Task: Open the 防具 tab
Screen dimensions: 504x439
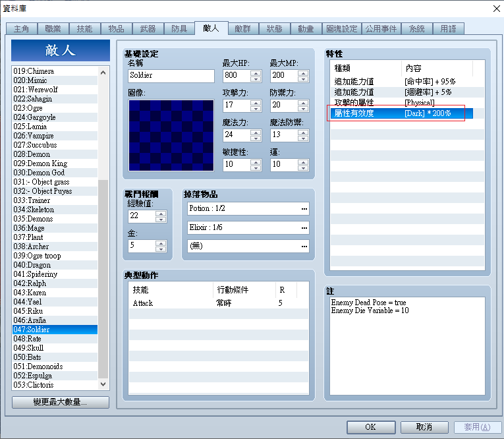Action: pos(179,29)
